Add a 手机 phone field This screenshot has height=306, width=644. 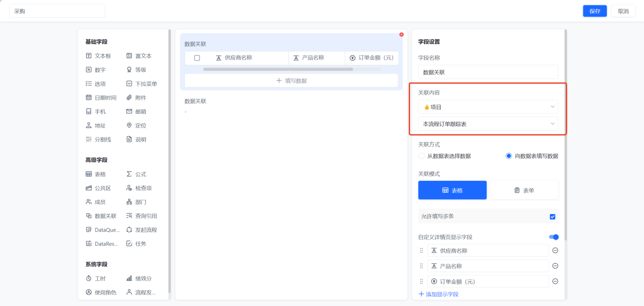pos(95,111)
